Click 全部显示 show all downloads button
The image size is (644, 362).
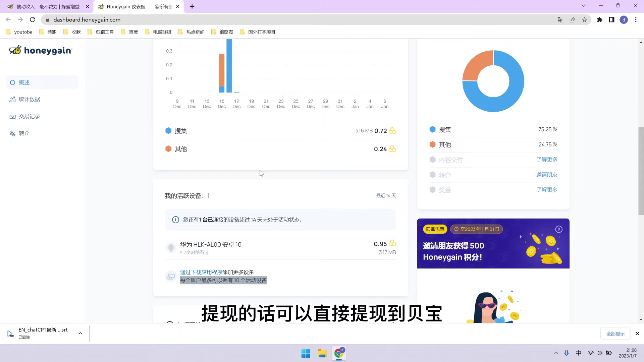click(x=615, y=334)
